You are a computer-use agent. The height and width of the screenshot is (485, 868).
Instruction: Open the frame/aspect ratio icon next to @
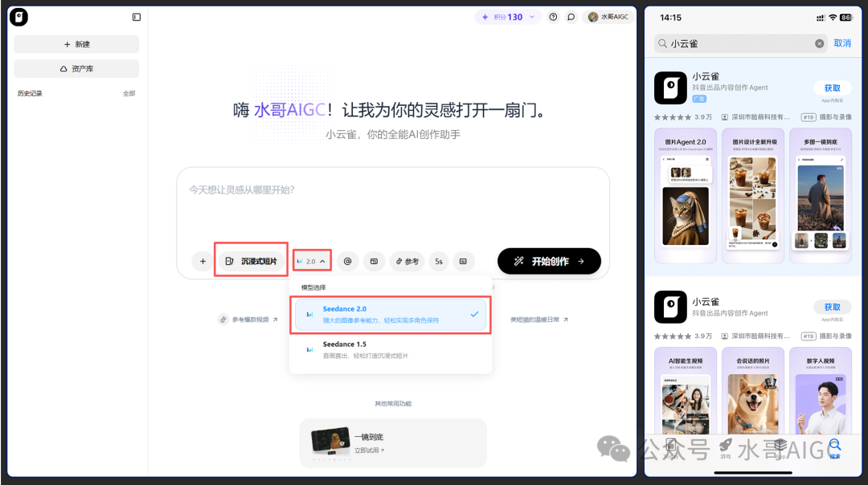click(x=373, y=261)
